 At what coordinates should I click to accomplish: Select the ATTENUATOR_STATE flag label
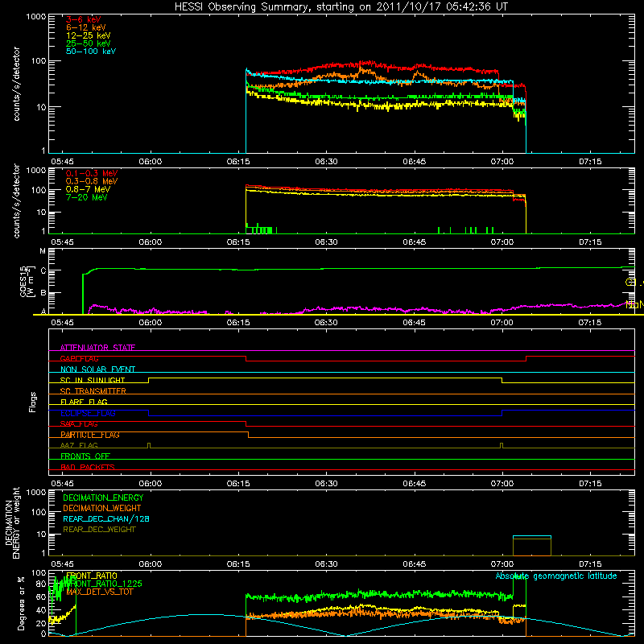[97, 348]
